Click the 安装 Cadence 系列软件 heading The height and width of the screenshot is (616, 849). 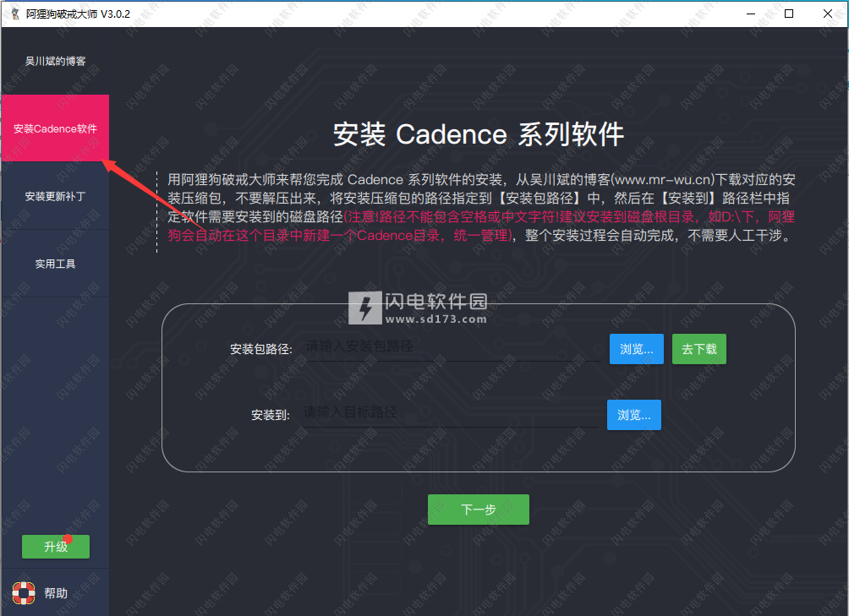(479, 134)
